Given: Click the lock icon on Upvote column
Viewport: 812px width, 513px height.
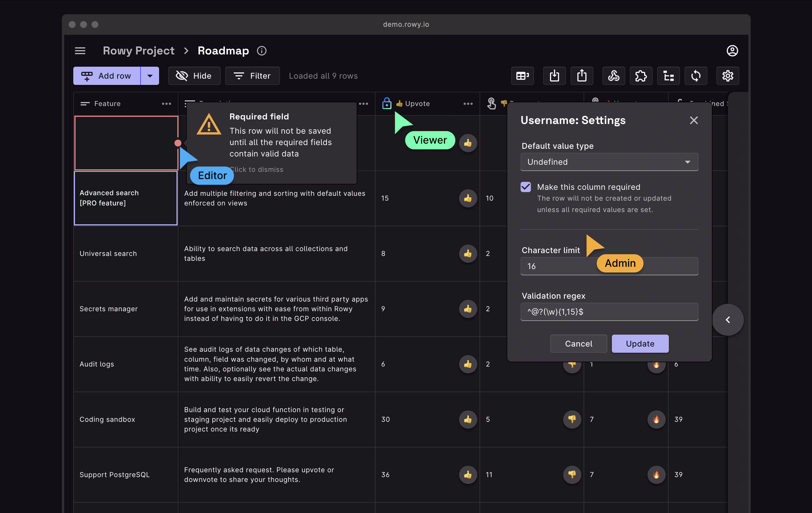Looking at the screenshot, I should [387, 103].
